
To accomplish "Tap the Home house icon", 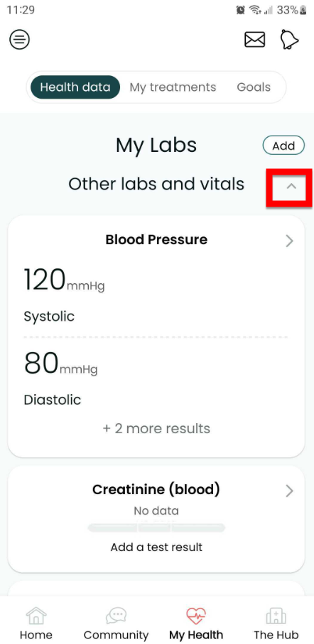I will [x=36, y=616].
